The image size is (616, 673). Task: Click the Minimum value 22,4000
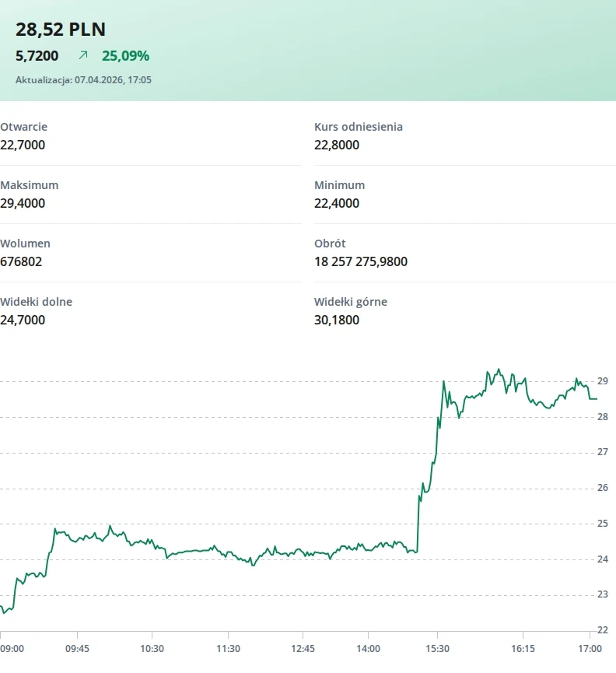(x=337, y=203)
